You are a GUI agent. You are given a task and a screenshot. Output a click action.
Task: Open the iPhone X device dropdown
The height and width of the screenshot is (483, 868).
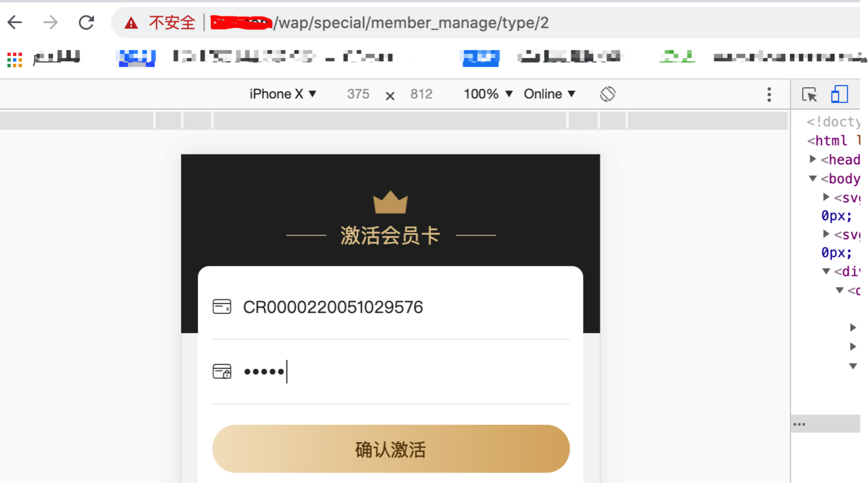283,94
